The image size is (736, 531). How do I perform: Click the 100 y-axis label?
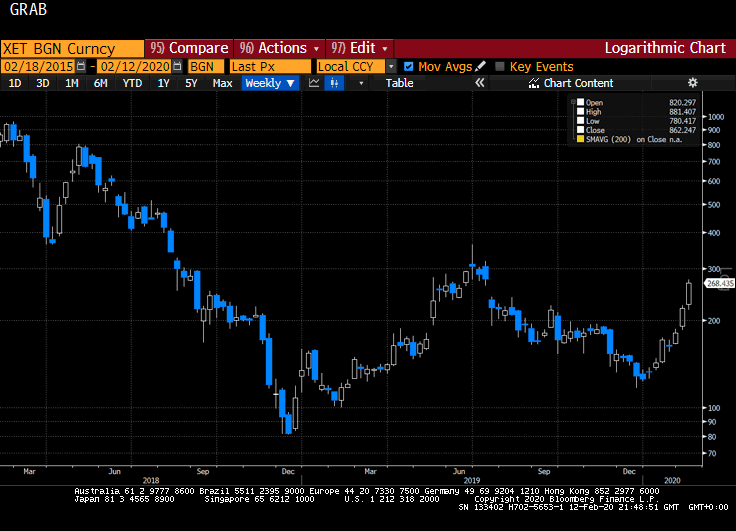point(713,408)
